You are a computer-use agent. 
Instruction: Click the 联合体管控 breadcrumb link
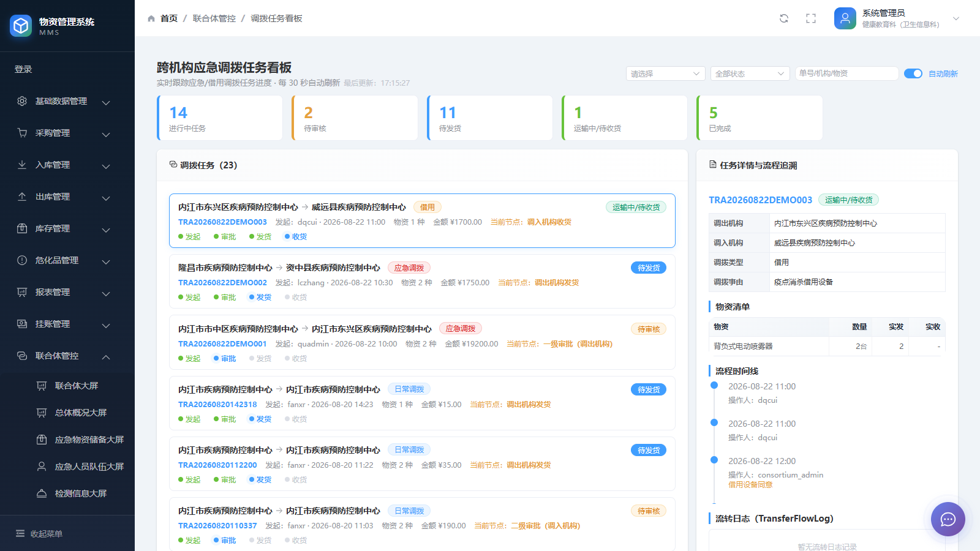pos(214,18)
